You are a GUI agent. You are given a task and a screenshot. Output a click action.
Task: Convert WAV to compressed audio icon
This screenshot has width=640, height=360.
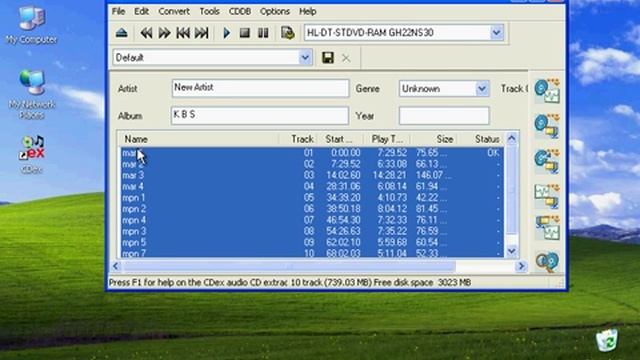tap(547, 196)
